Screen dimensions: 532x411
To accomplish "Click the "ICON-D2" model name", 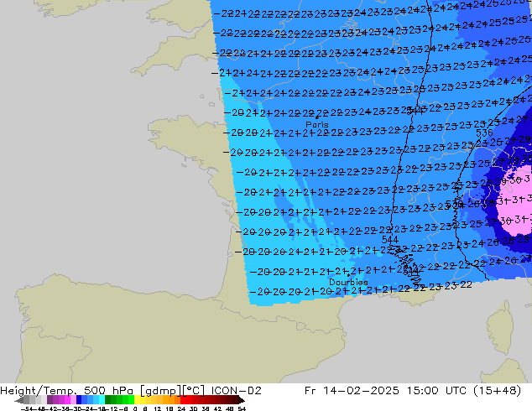I will click(236, 391).
